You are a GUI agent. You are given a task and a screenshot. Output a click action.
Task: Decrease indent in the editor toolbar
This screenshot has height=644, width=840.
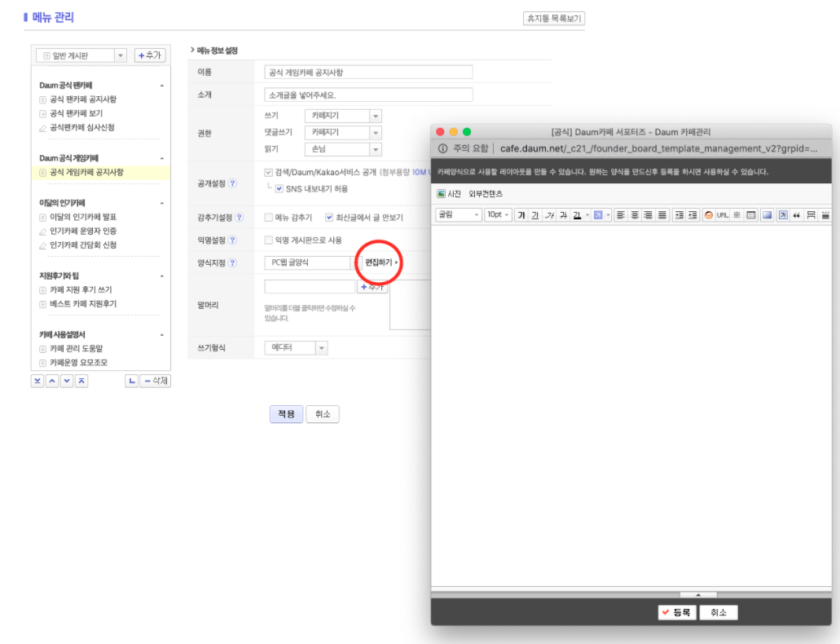point(693,215)
